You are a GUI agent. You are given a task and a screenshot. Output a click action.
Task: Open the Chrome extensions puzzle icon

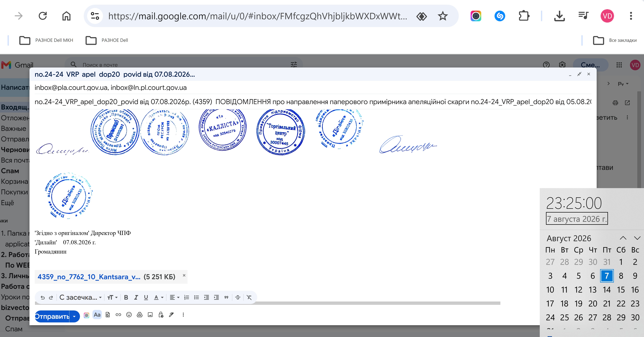[524, 16]
